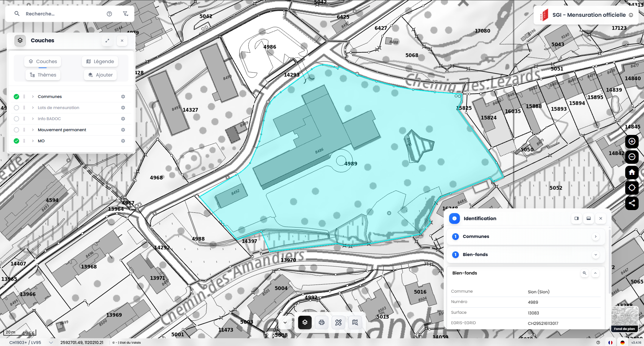Switch to the Légende tab
This screenshot has width=644, height=346.
100,61
